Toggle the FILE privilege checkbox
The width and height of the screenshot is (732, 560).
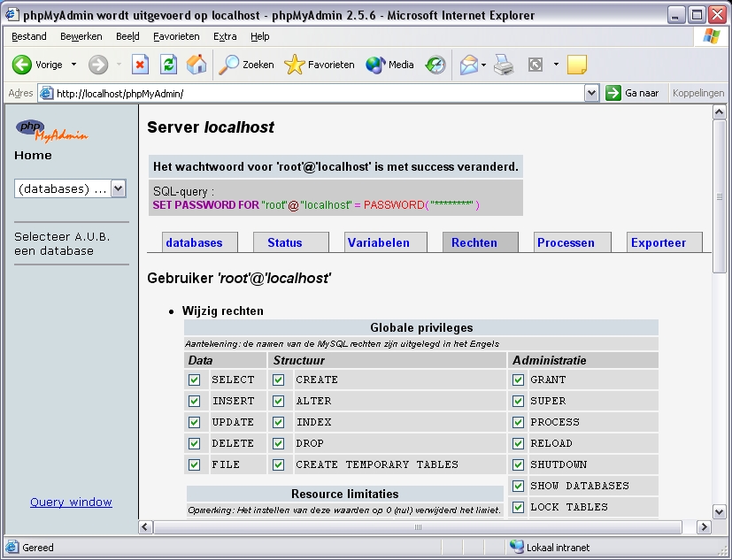[194, 464]
